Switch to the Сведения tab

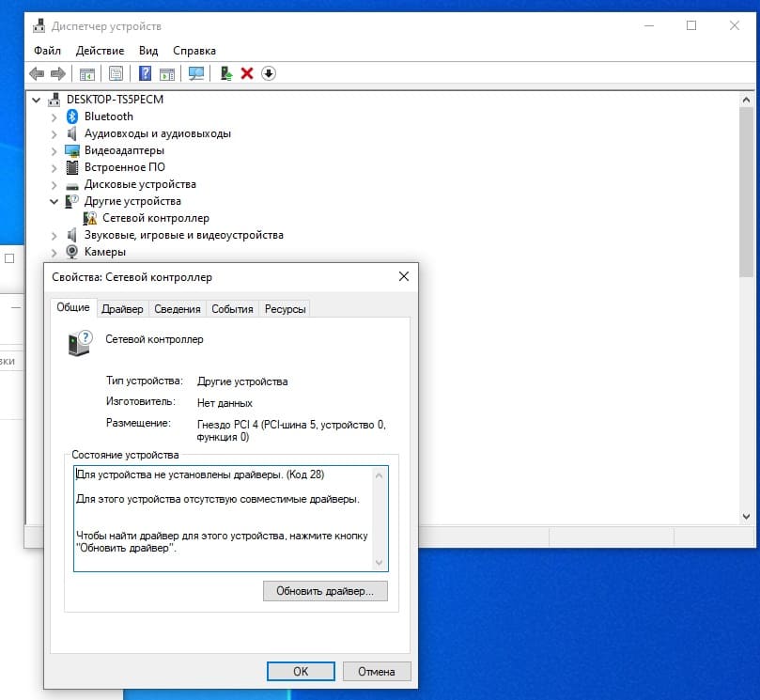[x=178, y=309]
